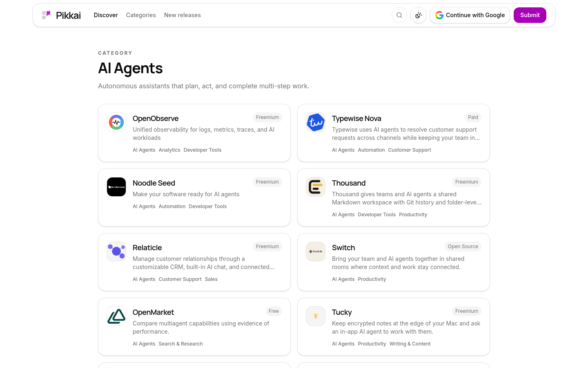This screenshot has height=368, width=588.
Task: Select Productivity tag under Thousand
Action: (413, 215)
